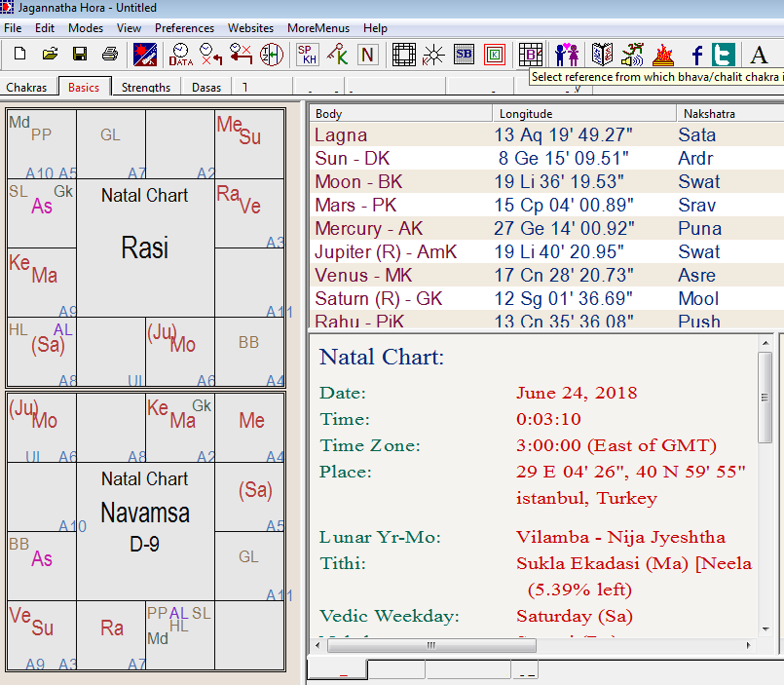Open the Websites menu
The height and width of the screenshot is (685, 784).
250,28
